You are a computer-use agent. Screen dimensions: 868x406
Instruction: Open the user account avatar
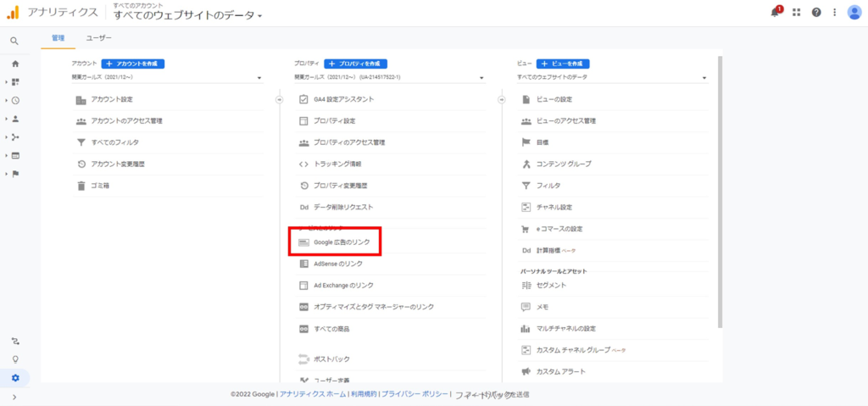pos(854,12)
